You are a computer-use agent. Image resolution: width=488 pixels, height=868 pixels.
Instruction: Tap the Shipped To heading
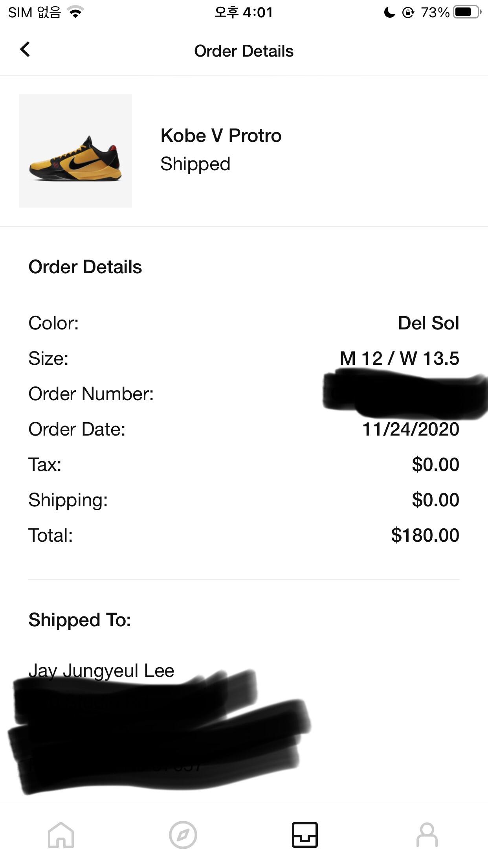(x=80, y=620)
